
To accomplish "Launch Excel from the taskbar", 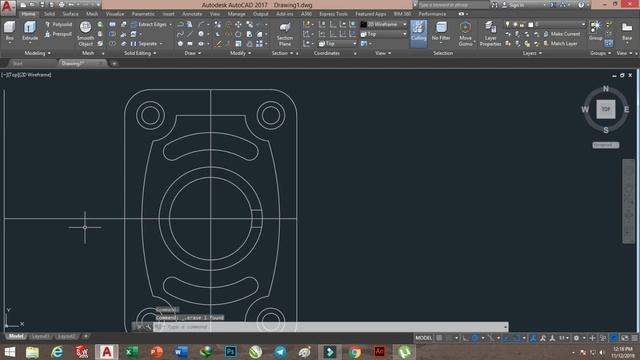I will [132, 352].
